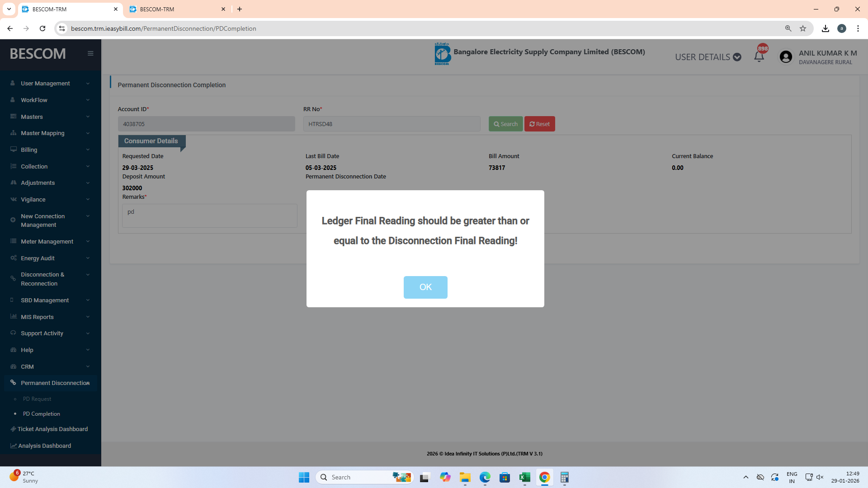The image size is (868, 488).
Task: Toggle the sidebar hamburger menu
Action: [90, 53]
